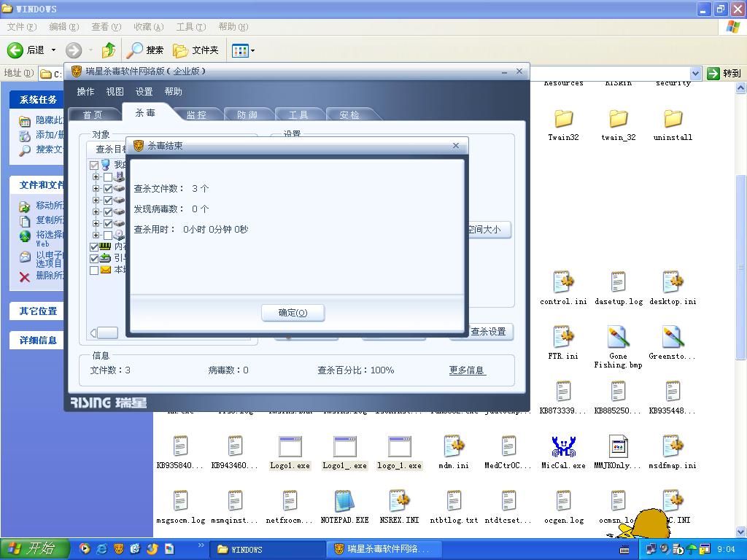
Task: Click the 确定(O) button in result dialog
Action: click(293, 313)
